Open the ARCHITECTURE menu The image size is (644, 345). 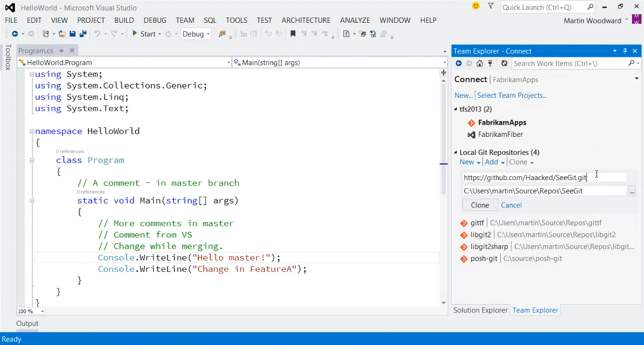point(306,20)
